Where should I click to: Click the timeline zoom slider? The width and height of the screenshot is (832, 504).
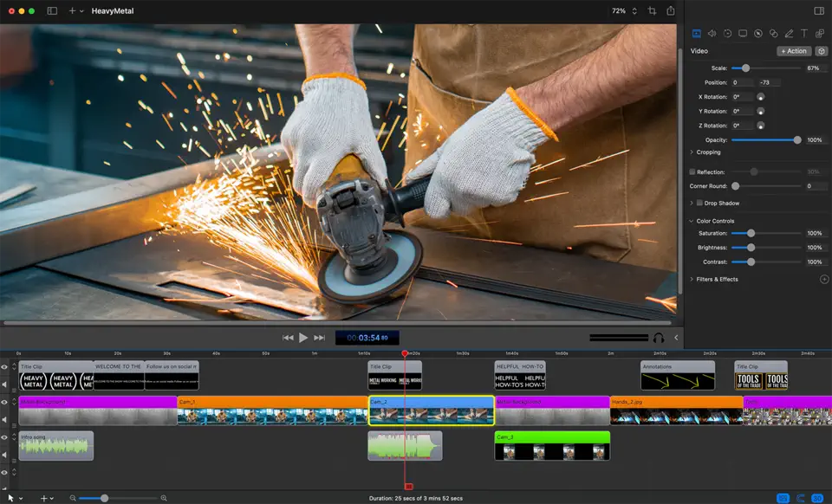(x=119, y=498)
